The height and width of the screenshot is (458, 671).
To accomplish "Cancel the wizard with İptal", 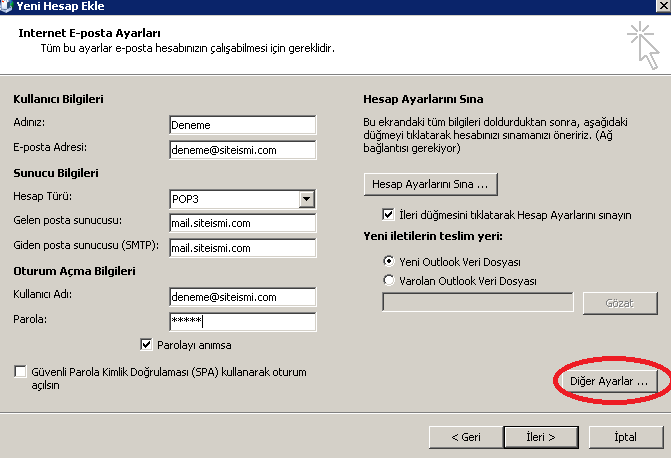I will coord(626,437).
